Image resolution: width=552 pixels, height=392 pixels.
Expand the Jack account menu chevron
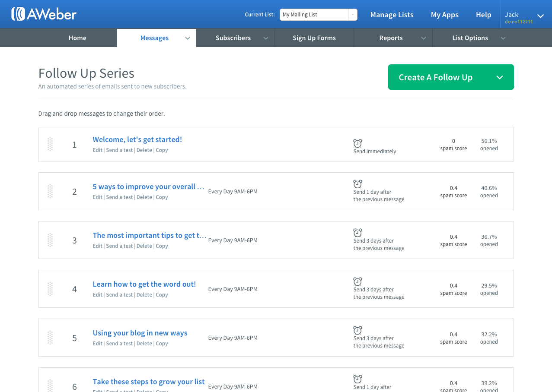(x=540, y=16)
